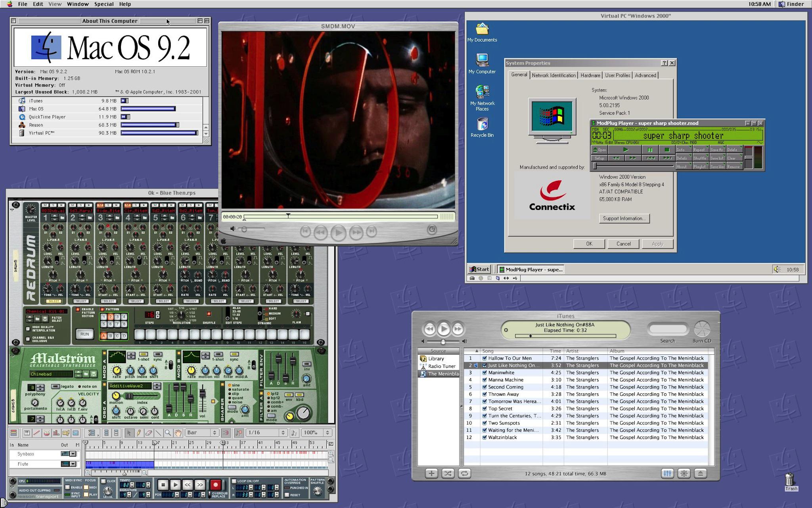812x508 pixels.
Task: Open the Bar snap value dropdown
Action: tap(202, 433)
